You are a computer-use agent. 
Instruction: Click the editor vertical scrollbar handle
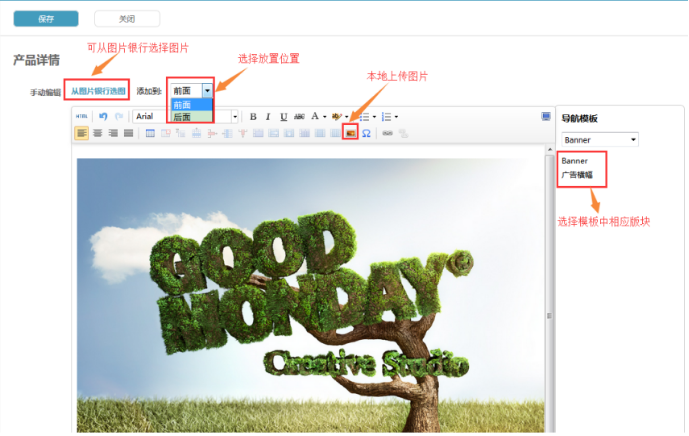tap(549, 316)
